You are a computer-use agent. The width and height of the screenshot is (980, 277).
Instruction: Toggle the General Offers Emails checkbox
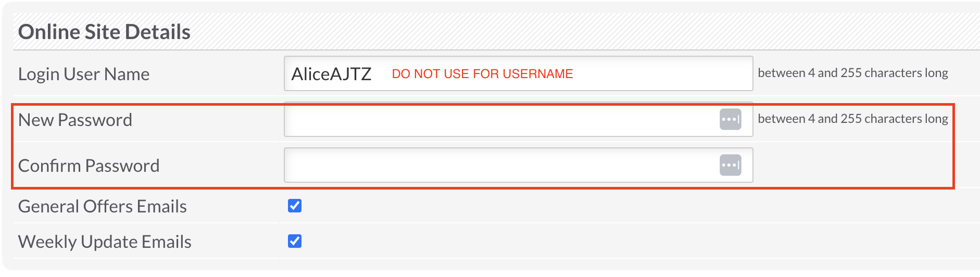pyautogui.click(x=295, y=206)
